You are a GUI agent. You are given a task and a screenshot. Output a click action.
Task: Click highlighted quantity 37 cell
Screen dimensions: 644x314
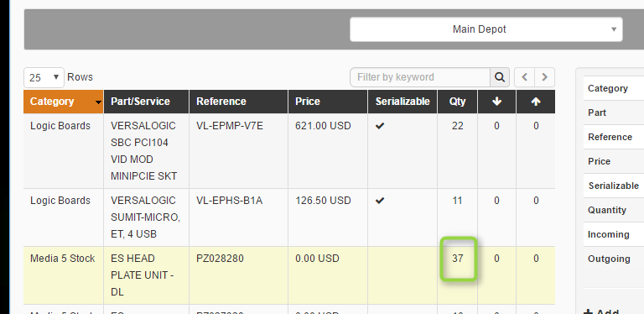[458, 259]
